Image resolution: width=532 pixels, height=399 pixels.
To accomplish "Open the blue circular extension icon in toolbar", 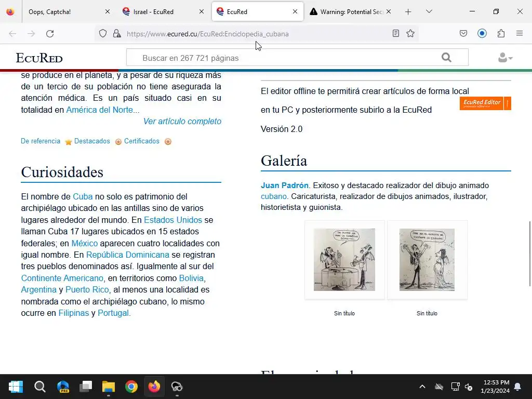I will tap(482, 34).
